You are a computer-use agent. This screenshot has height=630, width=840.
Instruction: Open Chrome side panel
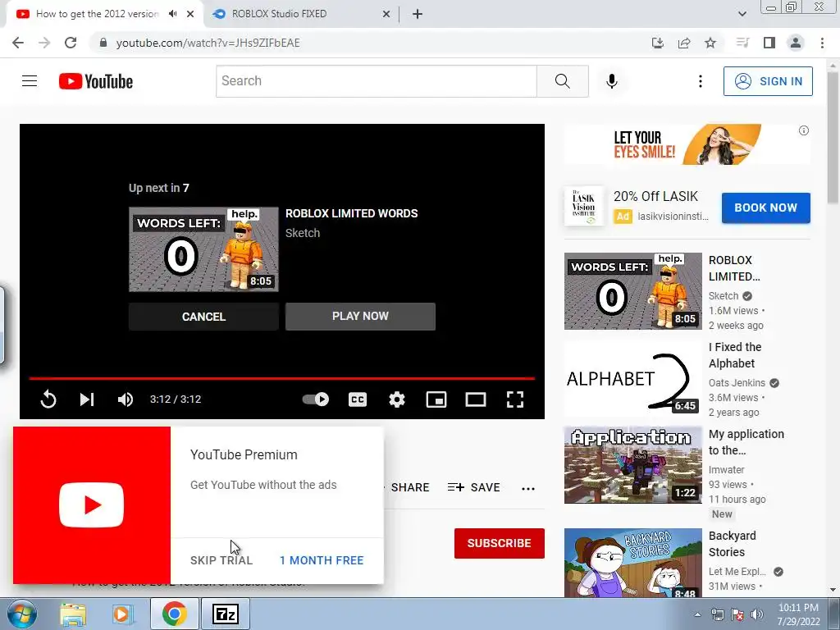point(769,43)
